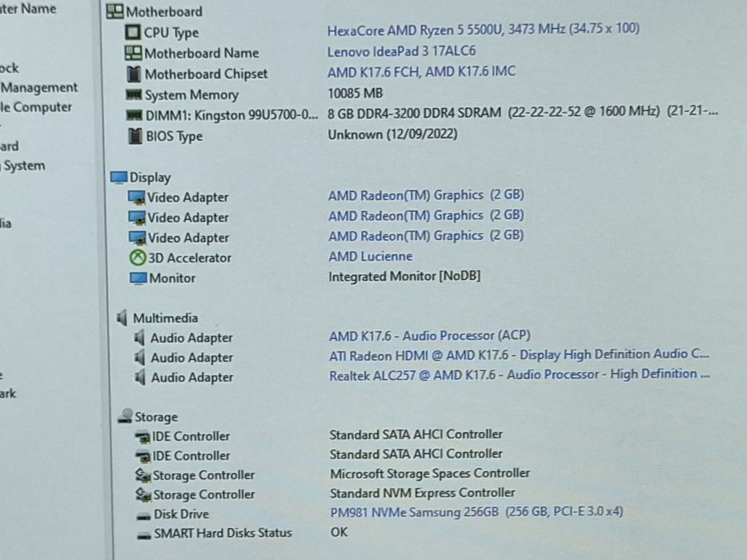Open AMD K17.6 Audio Processor (ACP) link

430,336
